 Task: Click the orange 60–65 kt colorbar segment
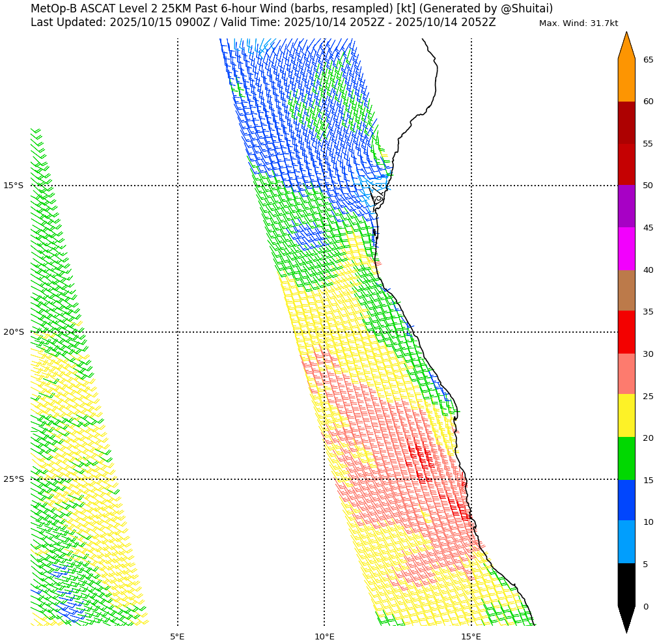[626, 80]
